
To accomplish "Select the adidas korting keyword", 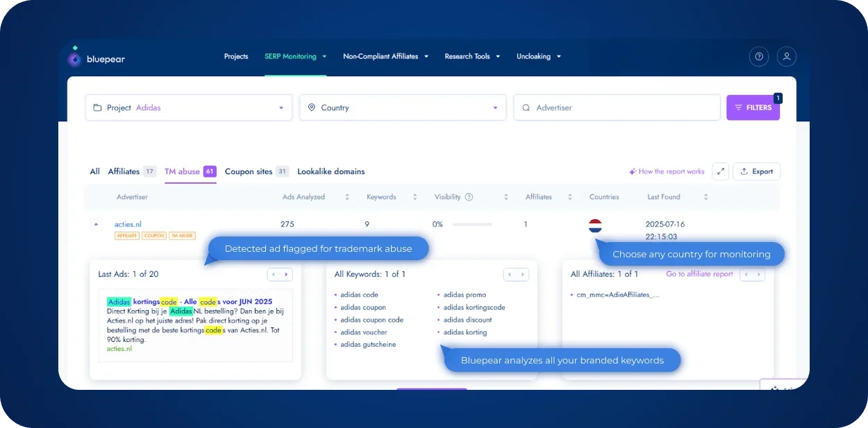I will (465, 332).
